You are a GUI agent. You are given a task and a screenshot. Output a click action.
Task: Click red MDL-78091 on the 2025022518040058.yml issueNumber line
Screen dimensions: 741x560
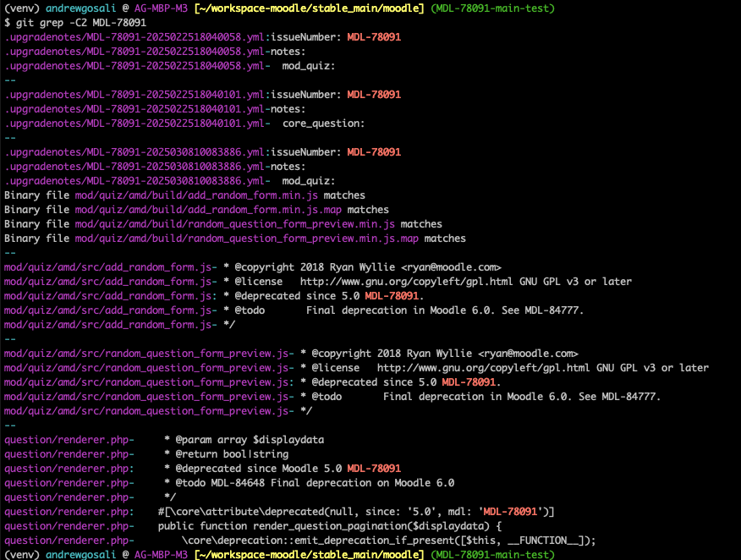[374, 37]
